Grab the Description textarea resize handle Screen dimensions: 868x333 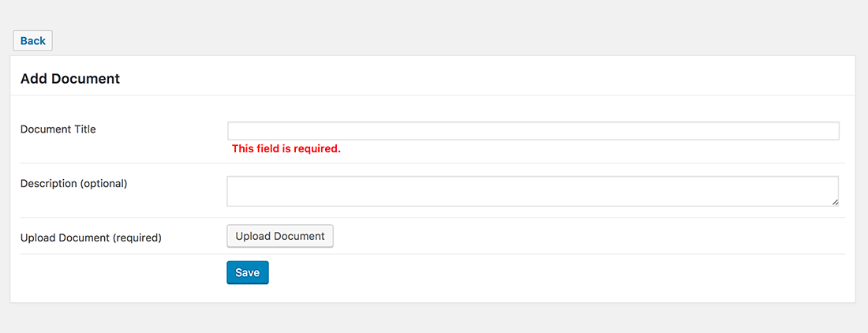pyautogui.click(x=835, y=203)
